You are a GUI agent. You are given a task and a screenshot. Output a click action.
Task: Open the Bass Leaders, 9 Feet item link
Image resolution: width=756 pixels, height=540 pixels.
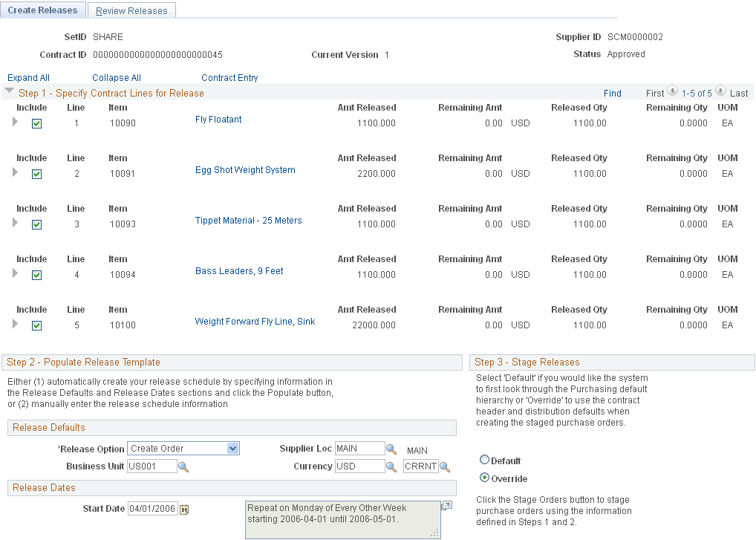click(x=238, y=270)
